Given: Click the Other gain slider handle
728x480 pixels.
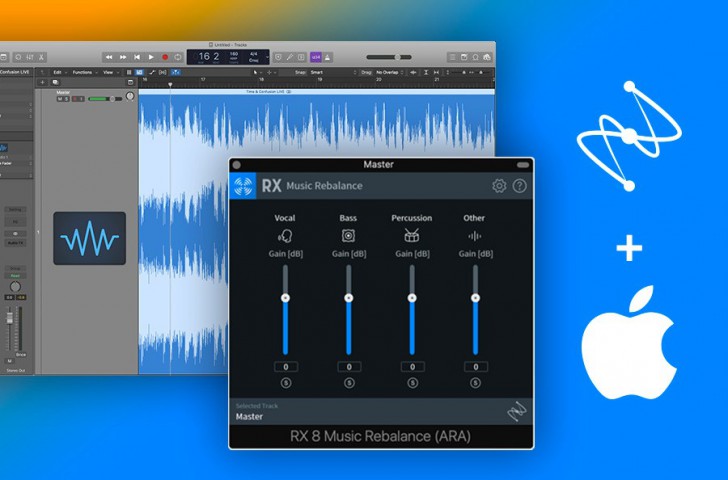Looking at the screenshot, I should [475, 298].
